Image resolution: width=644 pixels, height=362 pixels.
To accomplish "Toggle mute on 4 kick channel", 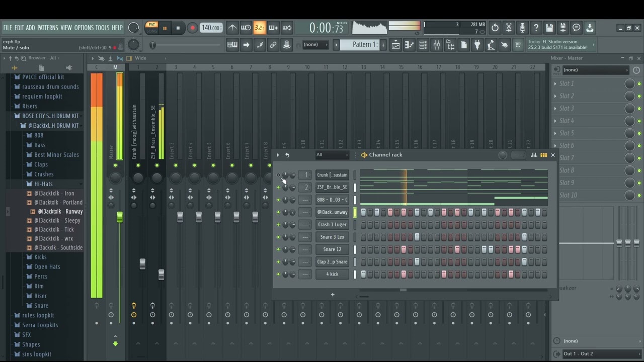I will 278,274.
